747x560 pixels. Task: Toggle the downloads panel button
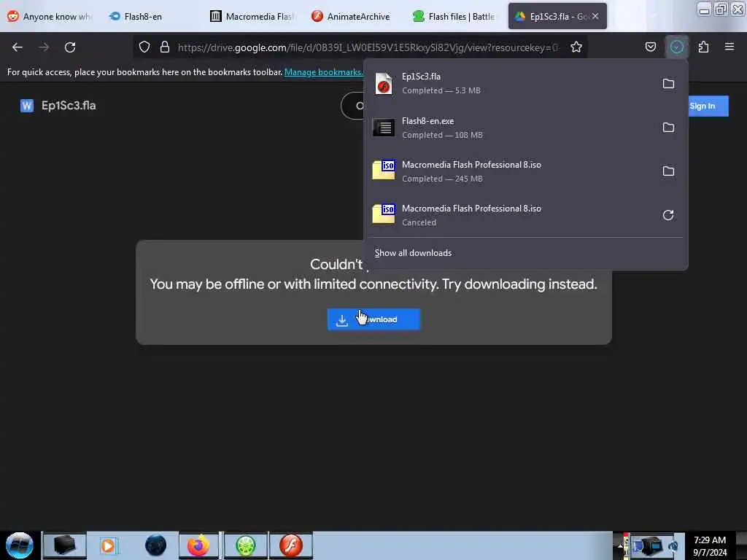(676, 47)
